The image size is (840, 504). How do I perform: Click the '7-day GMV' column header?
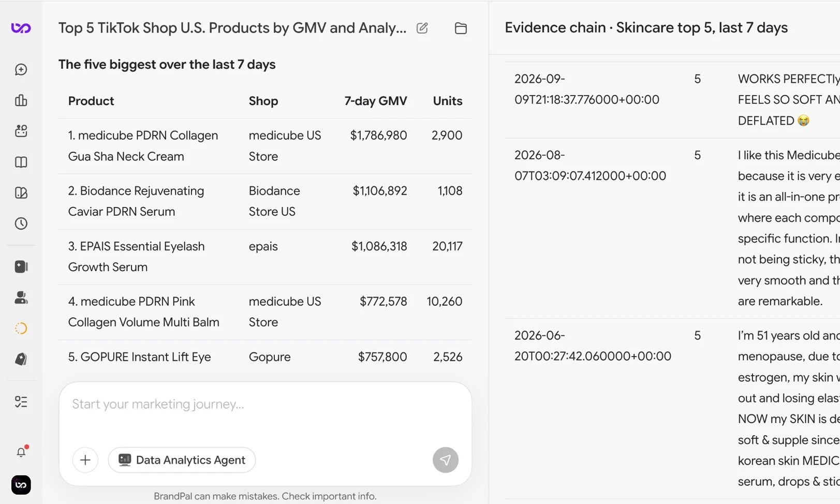376,101
